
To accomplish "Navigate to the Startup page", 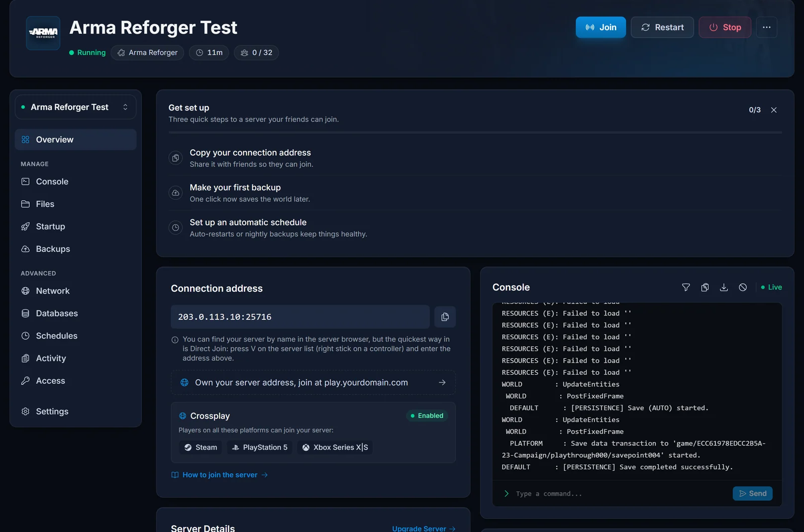I will pyautogui.click(x=75, y=227).
